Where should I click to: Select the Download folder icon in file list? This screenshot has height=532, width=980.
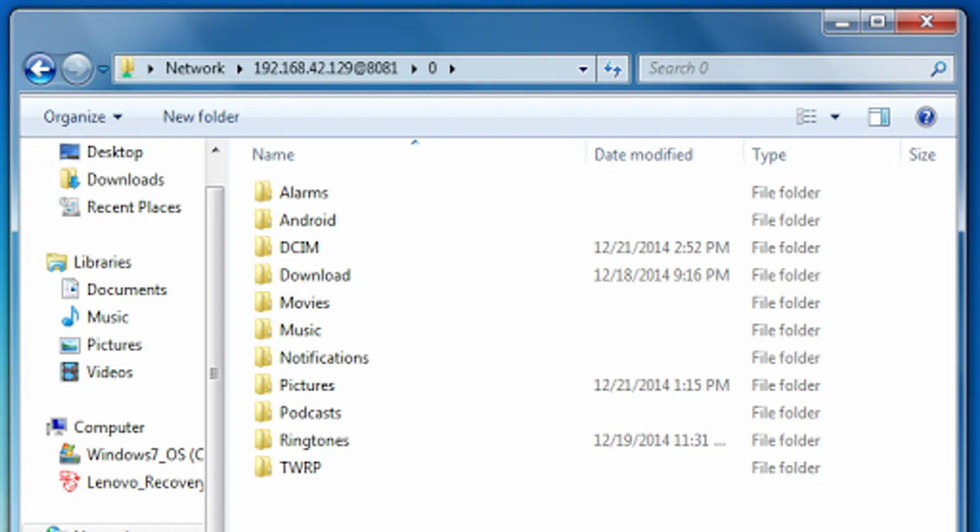tap(263, 275)
